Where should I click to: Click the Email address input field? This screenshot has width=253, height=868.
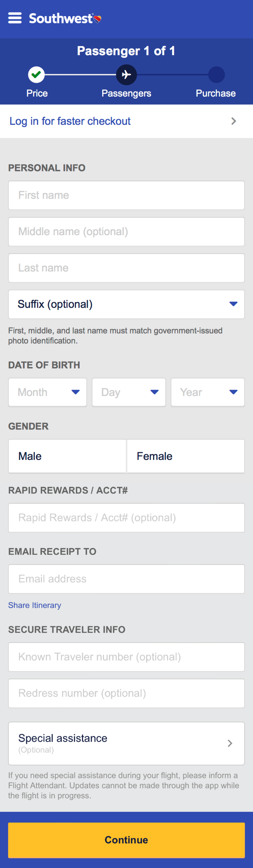(126, 579)
